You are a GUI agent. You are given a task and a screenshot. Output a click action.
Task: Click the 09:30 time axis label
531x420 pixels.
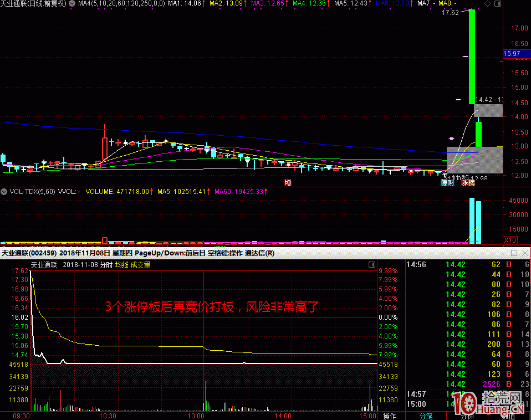21,416
